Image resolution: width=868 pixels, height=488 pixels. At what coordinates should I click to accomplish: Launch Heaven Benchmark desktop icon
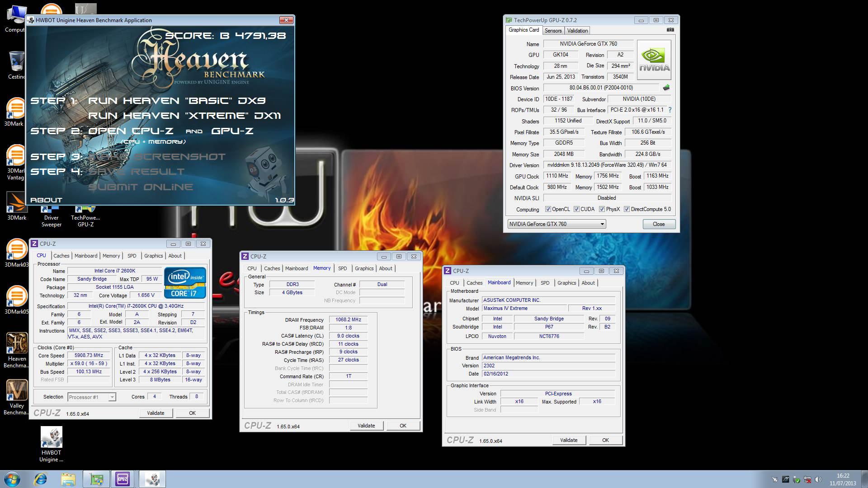[17, 350]
